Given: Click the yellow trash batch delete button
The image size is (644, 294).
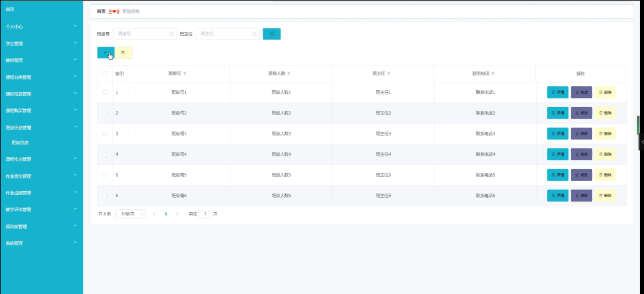Looking at the screenshot, I should (x=123, y=53).
